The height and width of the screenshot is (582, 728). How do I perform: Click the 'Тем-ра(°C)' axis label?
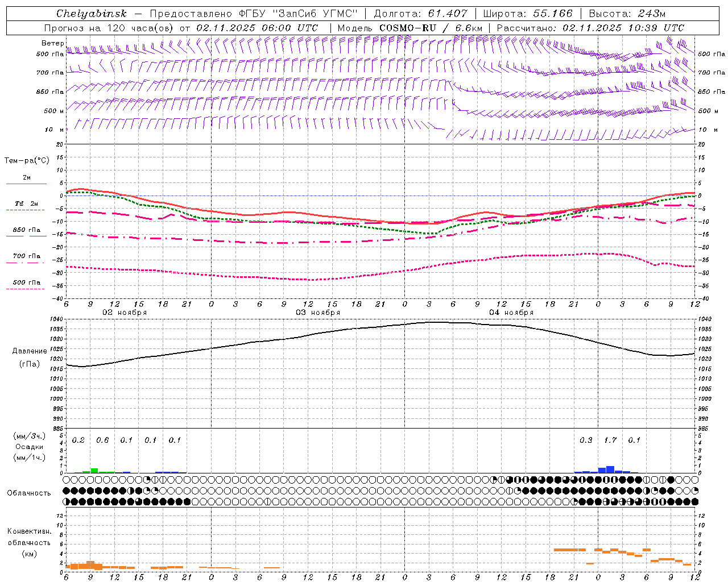tap(27, 161)
